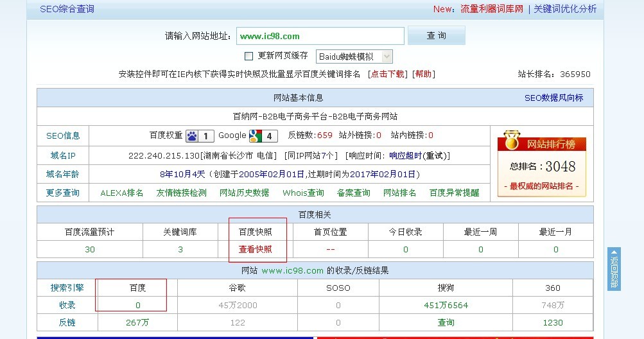This screenshot has width=644, height=339.
Task: Open the 关键词优化分析 link
Action: 565,9
